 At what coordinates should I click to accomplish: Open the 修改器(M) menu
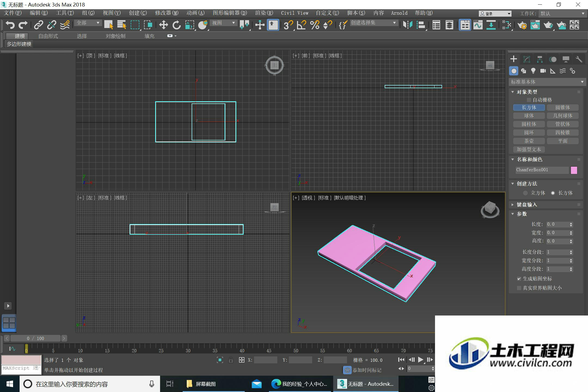pos(167,13)
